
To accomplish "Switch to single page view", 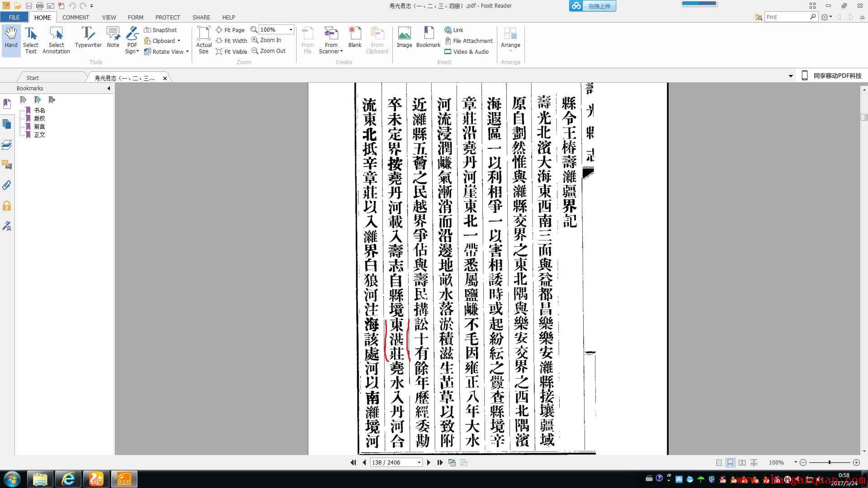I will point(719,462).
